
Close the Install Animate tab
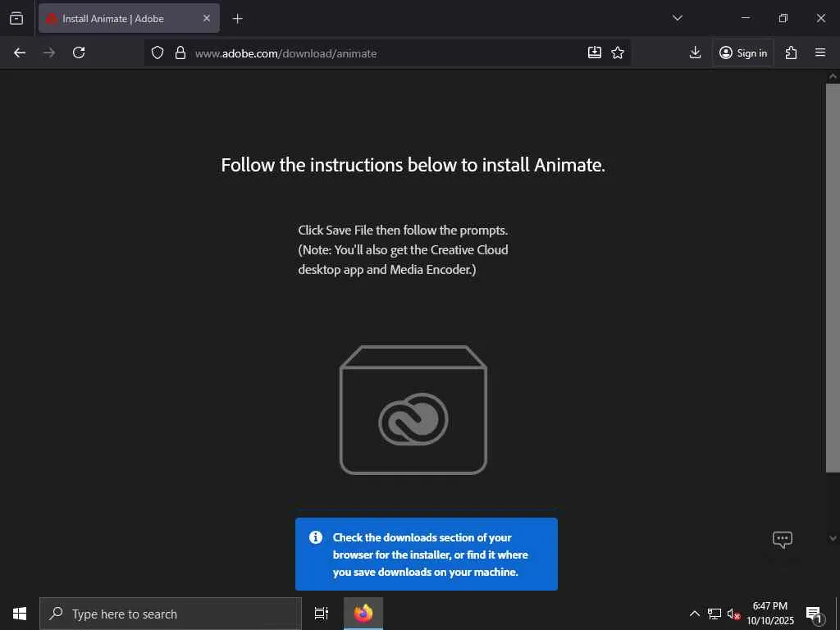pos(207,18)
